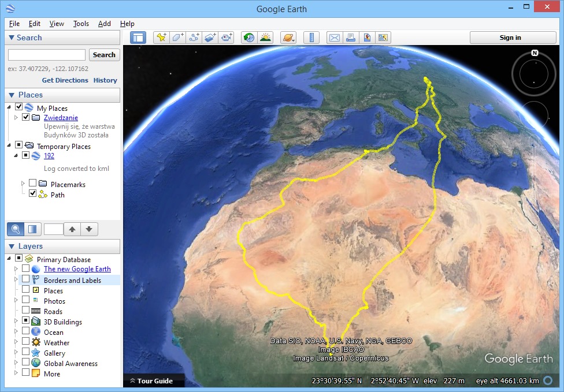Add a polygon from the toolbar
The width and height of the screenshot is (564, 392).
pyautogui.click(x=177, y=38)
